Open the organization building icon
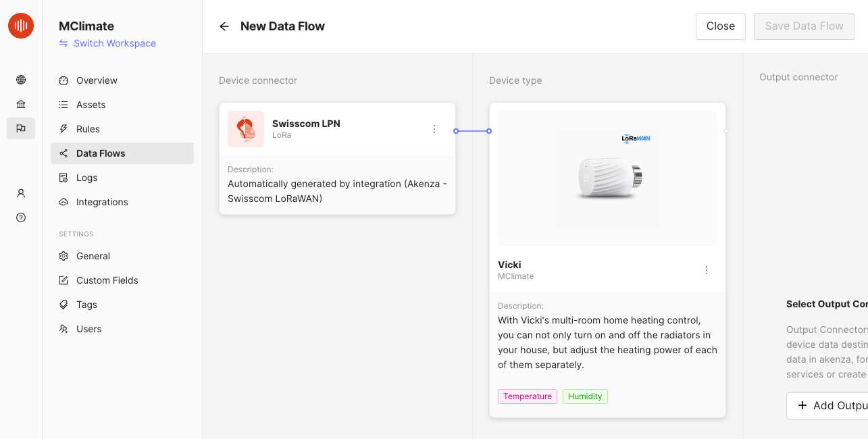 21,104
